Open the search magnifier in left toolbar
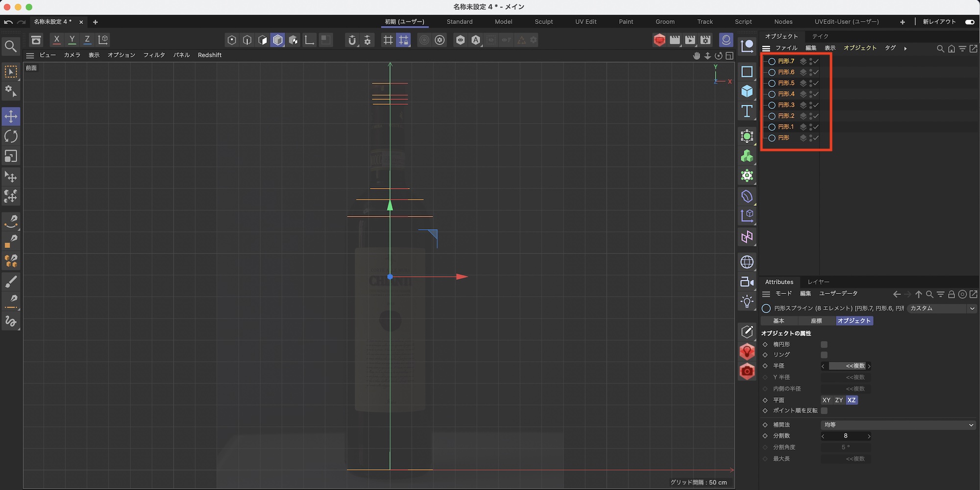The height and width of the screenshot is (490, 980). [x=11, y=47]
